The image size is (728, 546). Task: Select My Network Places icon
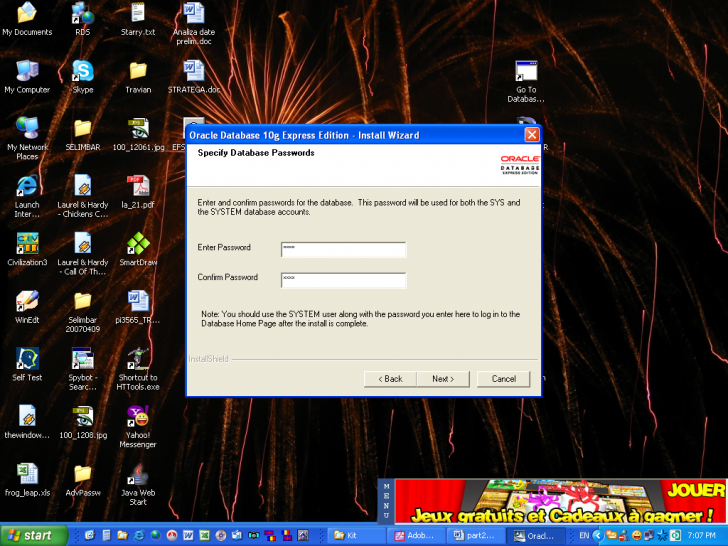(27, 139)
